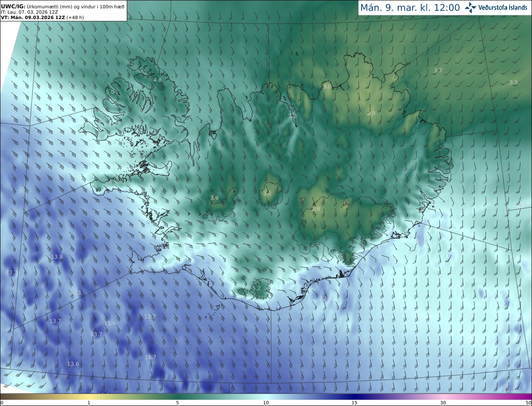Click the 13.6 value label over the sea

(x=73, y=364)
